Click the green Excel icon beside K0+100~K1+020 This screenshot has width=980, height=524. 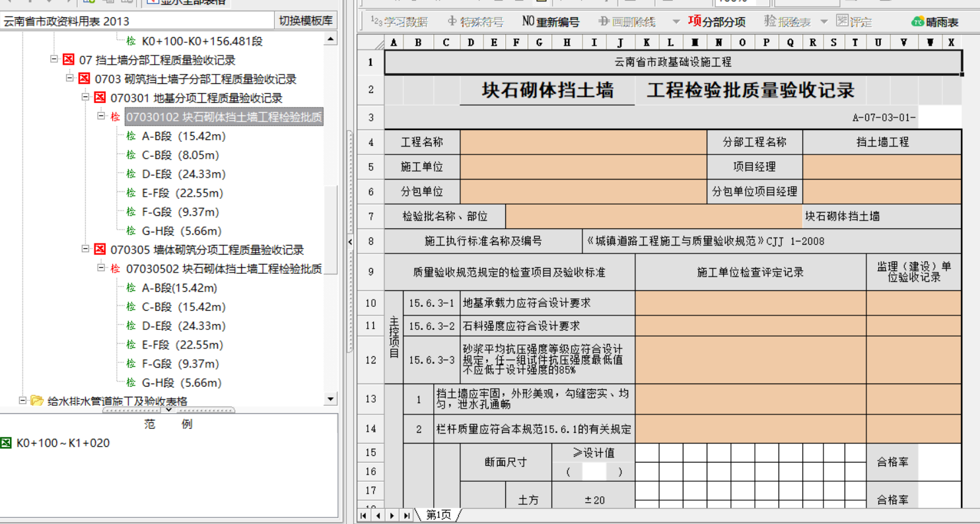[6, 443]
